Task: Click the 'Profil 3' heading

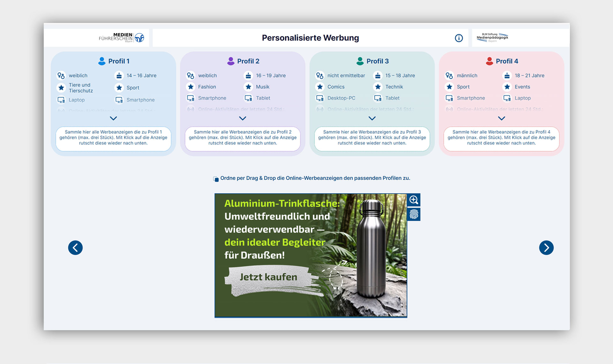Action: pyautogui.click(x=378, y=61)
